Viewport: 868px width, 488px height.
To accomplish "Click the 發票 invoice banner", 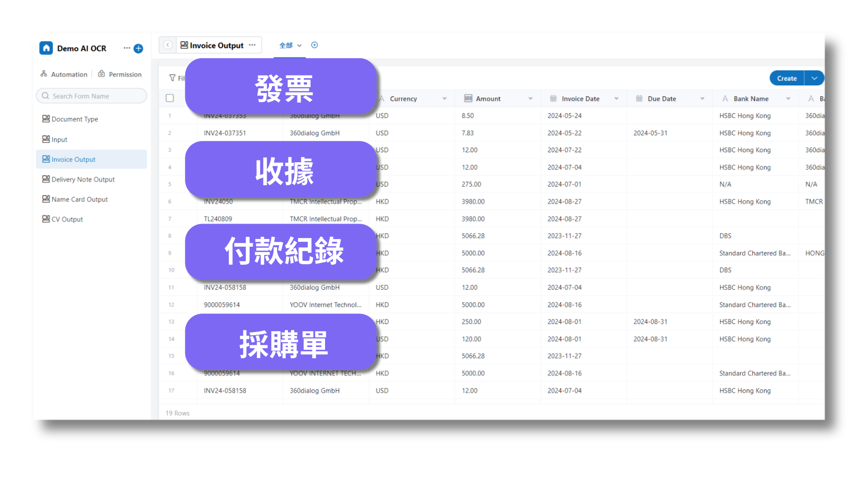I will point(281,87).
